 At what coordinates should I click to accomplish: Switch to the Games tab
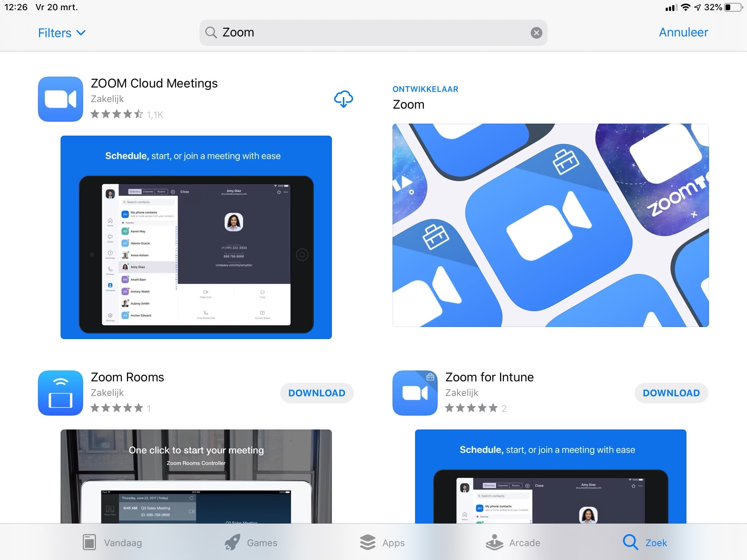pyautogui.click(x=251, y=542)
